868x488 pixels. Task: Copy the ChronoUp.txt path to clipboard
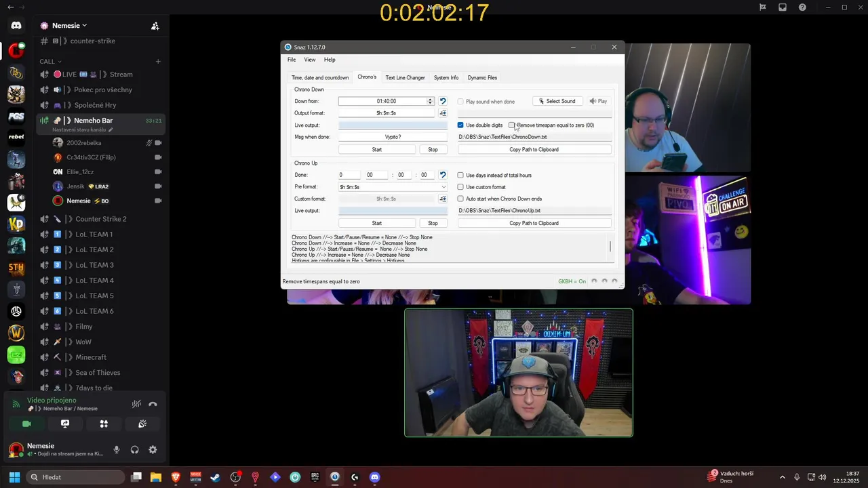coord(534,223)
